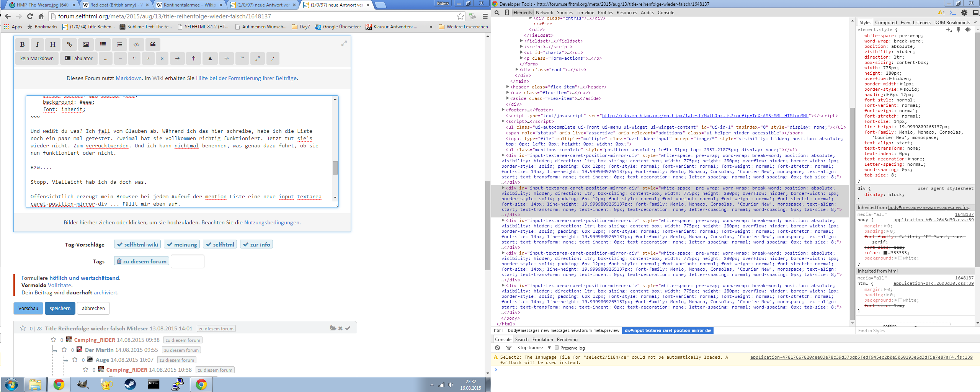
Task: Expand the footer element node
Action: click(503, 110)
